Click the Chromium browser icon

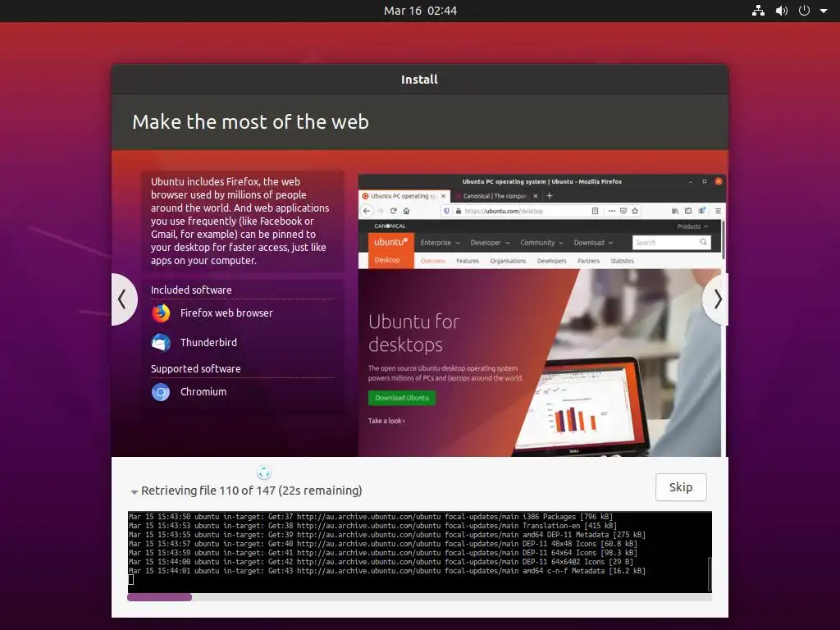click(x=161, y=392)
